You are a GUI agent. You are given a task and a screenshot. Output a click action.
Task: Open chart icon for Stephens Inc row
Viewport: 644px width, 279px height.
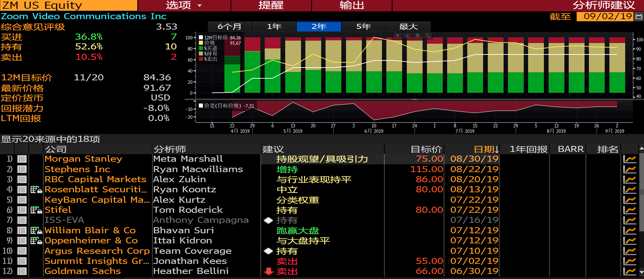630,169
